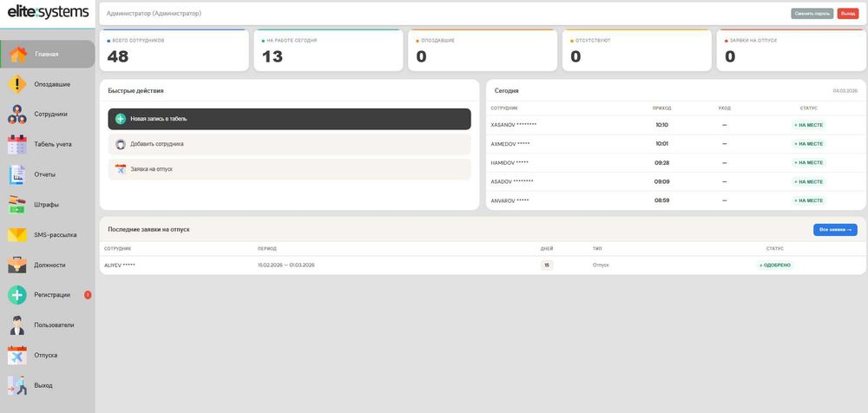Screen dimensions: 868x413
Task: Click the Отсутствуют stat card
Action: pos(637,50)
